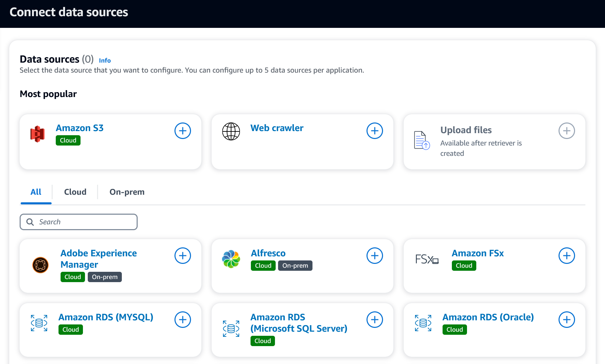Switch to the Cloud tab
Viewport: 605px width, 364px height.
click(x=75, y=192)
